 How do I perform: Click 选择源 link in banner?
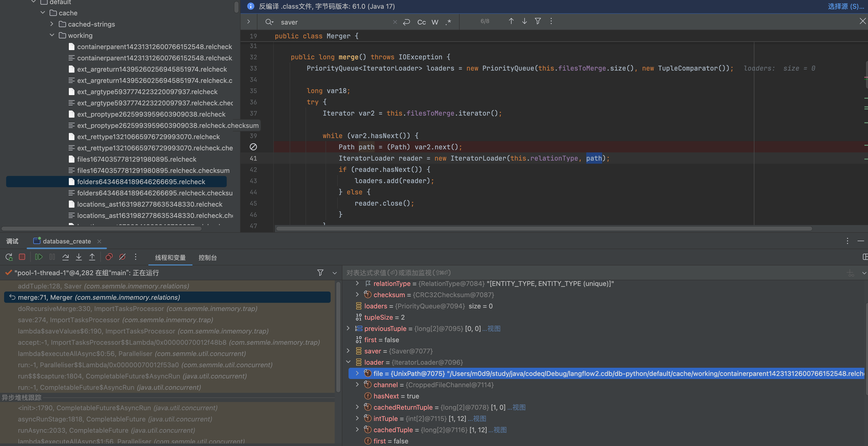click(x=846, y=6)
